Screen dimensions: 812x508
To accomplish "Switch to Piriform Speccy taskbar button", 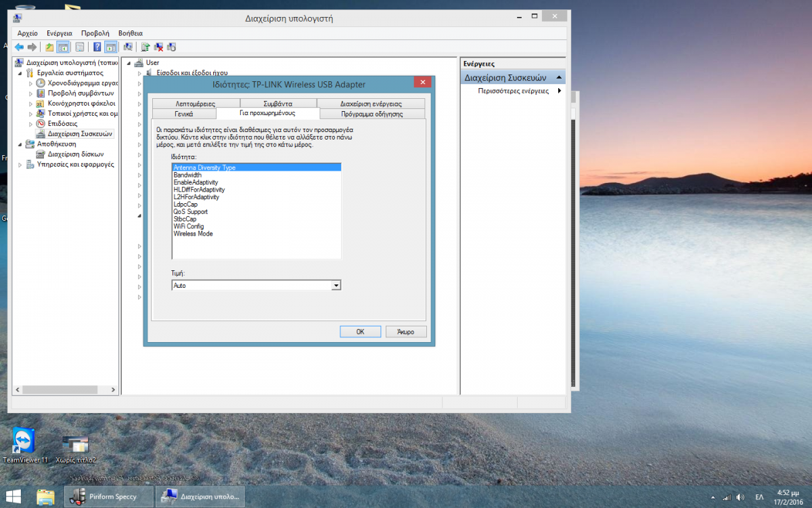I will pyautogui.click(x=110, y=496).
